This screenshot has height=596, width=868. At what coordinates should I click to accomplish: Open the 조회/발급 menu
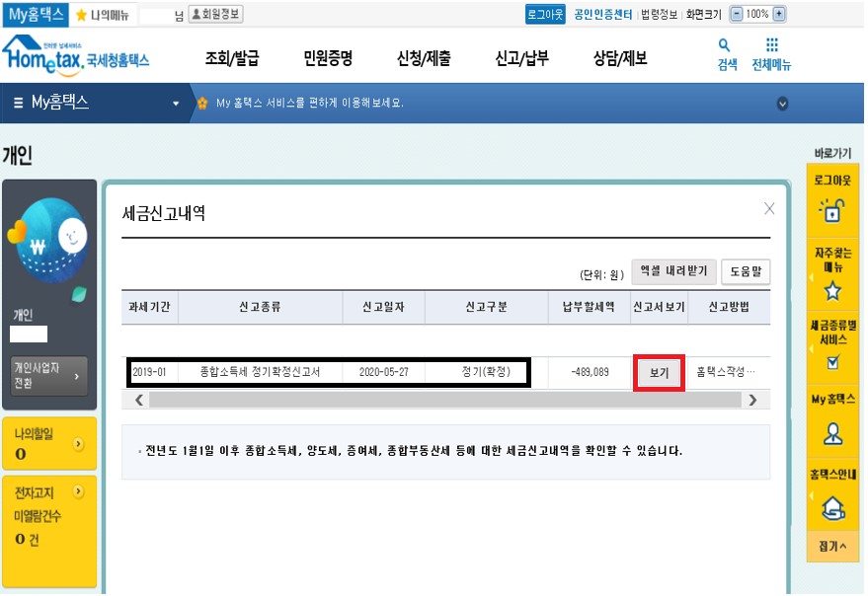pos(231,58)
